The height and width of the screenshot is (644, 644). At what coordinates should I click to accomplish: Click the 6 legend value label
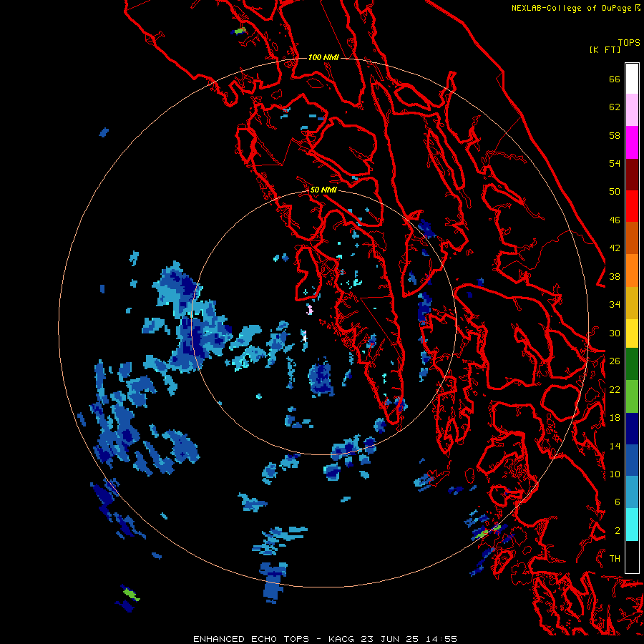pyautogui.click(x=618, y=502)
